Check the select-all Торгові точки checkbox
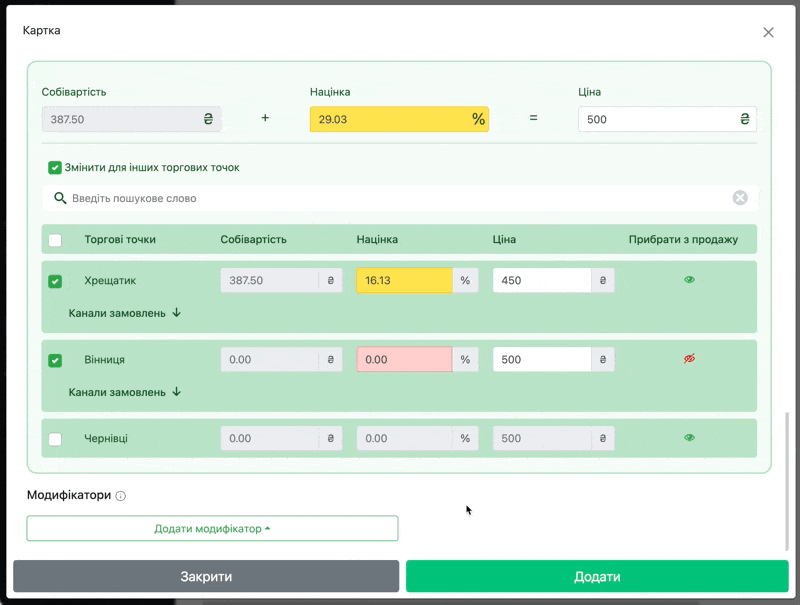This screenshot has height=605, width=800. point(55,240)
